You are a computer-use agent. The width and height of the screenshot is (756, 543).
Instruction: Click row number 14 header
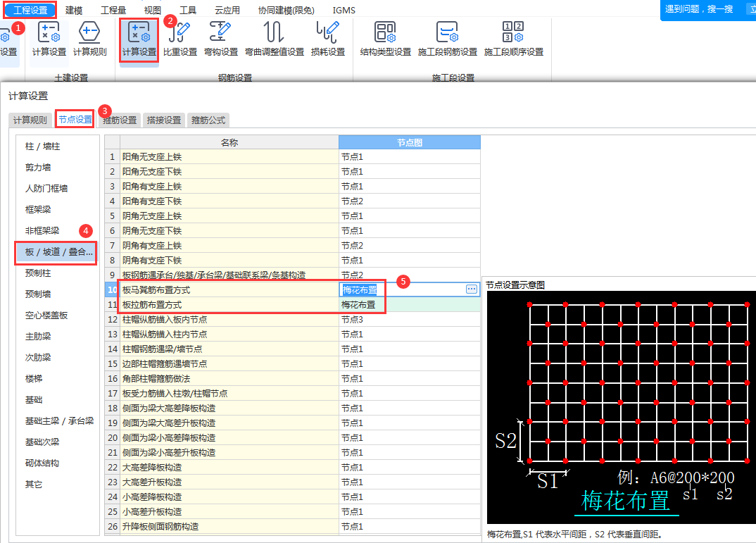tap(113, 349)
